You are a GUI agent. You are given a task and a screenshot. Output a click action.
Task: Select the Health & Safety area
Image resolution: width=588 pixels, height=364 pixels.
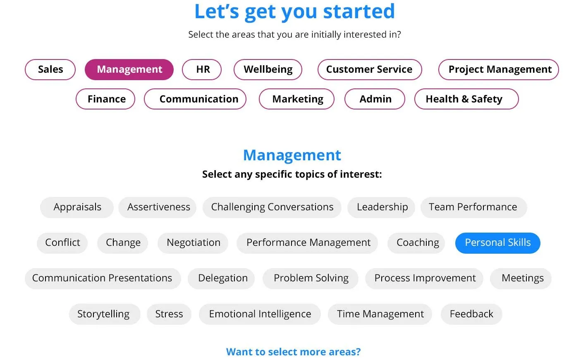466,99
